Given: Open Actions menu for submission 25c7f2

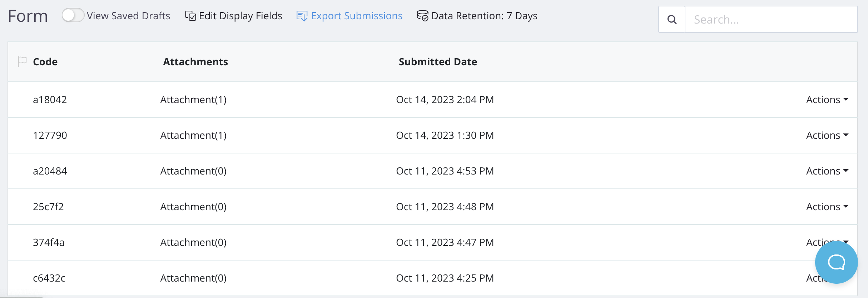Looking at the screenshot, I should click(827, 207).
